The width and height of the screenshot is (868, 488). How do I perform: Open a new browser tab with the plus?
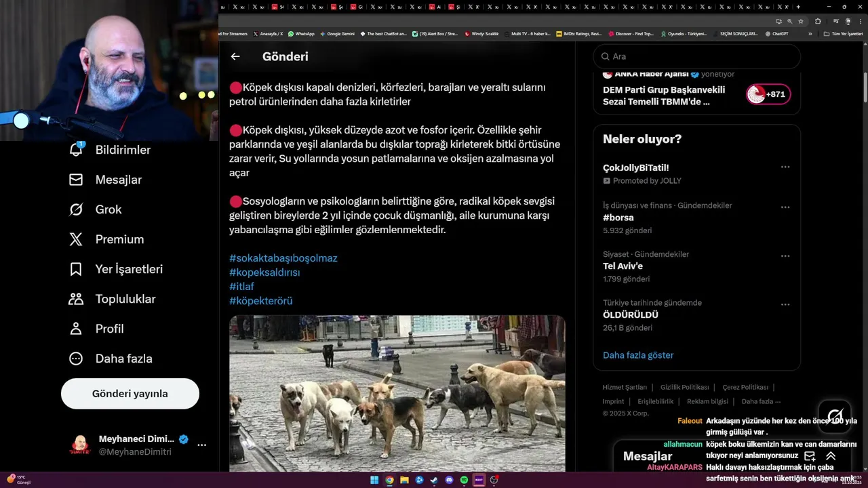(798, 7)
